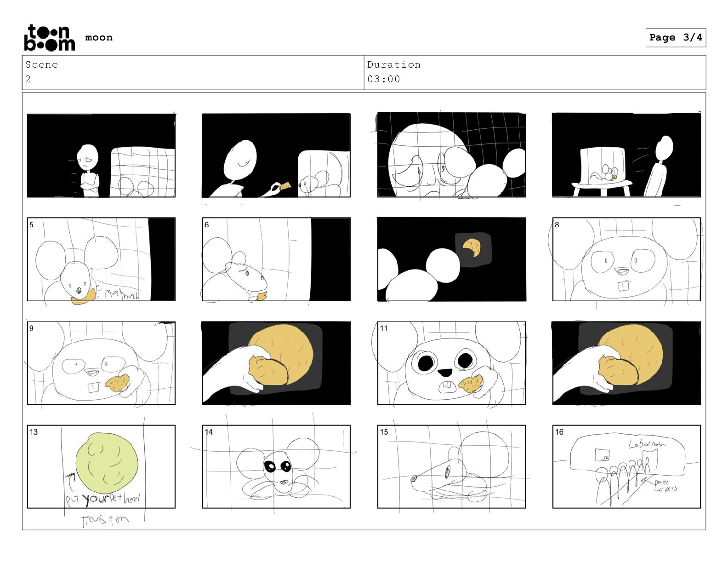The width and height of the screenshot is (728, 563).
Task: Select panel 11 wide-eyed mouse
Action: point(451,363)
